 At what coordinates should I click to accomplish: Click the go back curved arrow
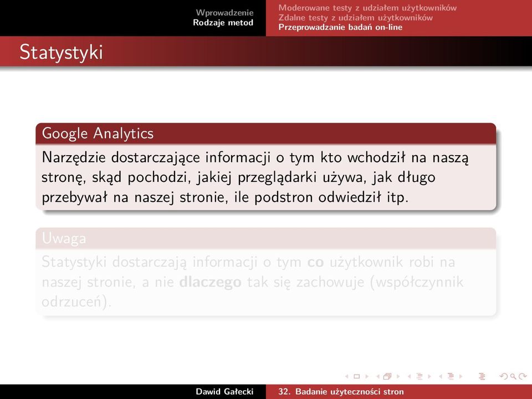coord(504,376)
